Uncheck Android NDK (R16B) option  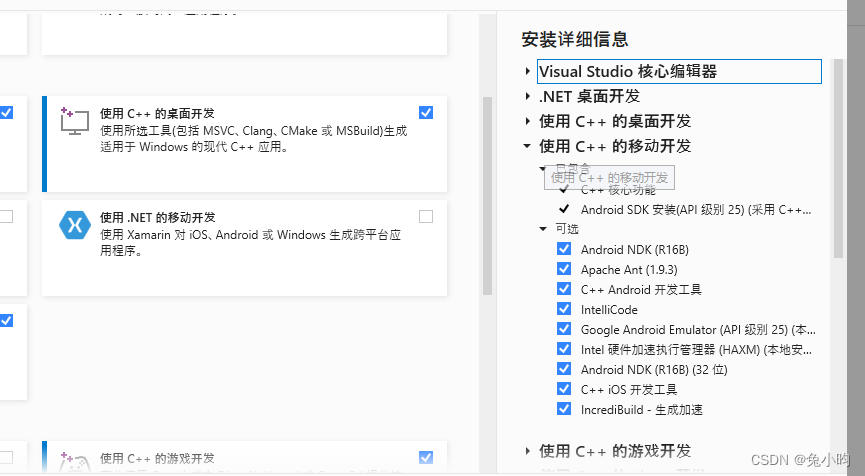[564, 249]
